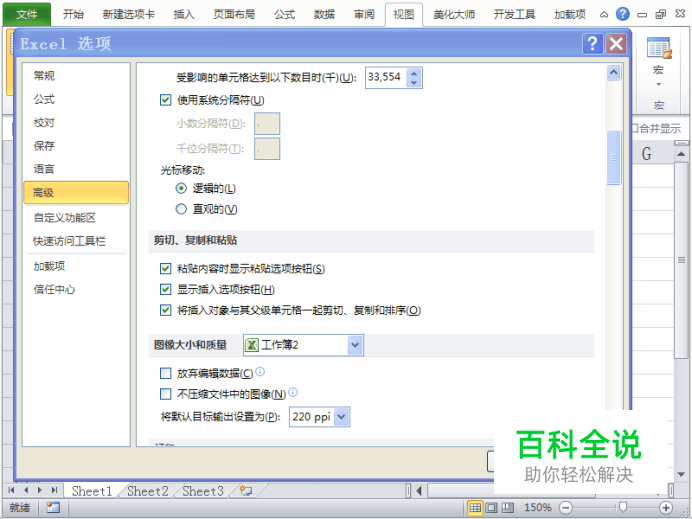Image resolution: width=692 pixels, height=519 pixels.
Task: Click affected cells number input field
Action: click(386, 78)
